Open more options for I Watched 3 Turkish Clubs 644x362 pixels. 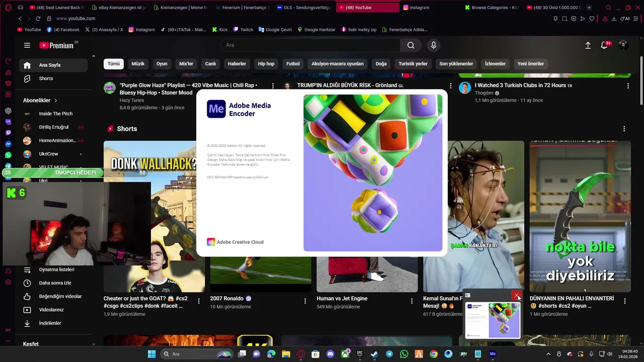point(628,86)
